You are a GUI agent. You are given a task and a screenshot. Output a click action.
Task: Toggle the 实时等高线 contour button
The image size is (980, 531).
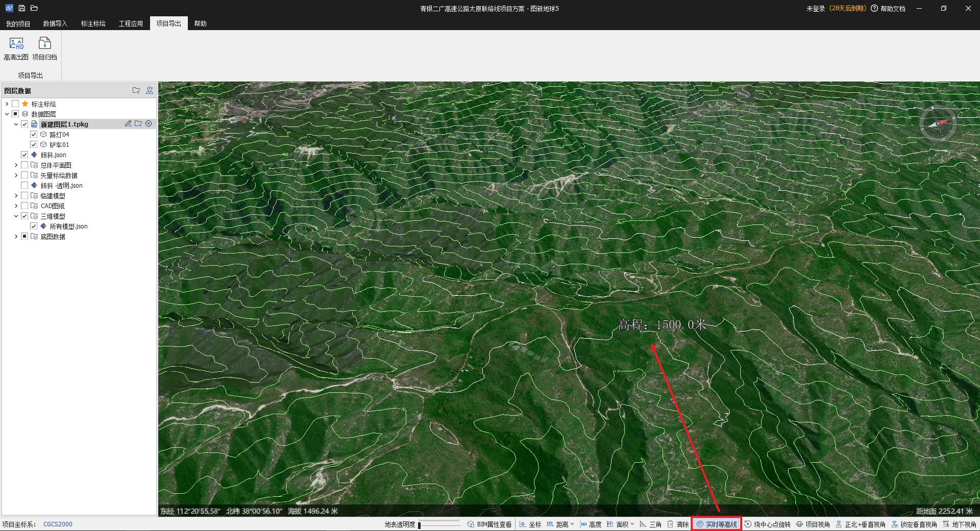(x=717, y=524)
